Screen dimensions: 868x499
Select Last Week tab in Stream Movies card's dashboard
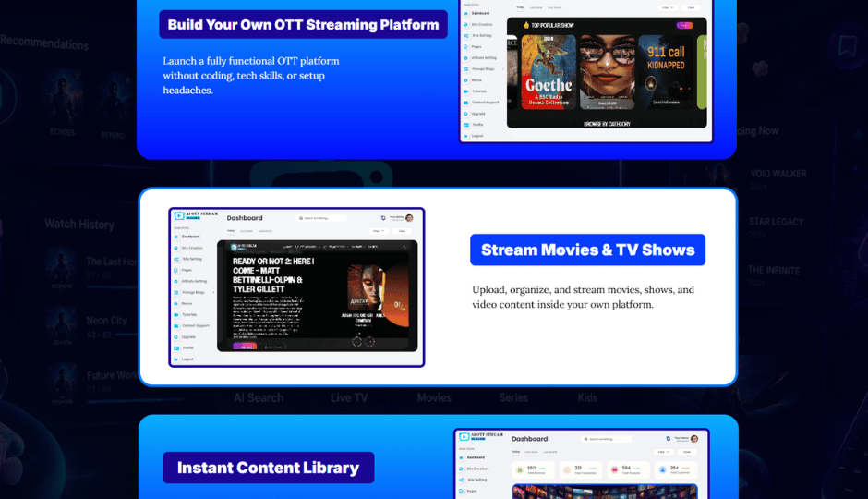coord(247,231)
